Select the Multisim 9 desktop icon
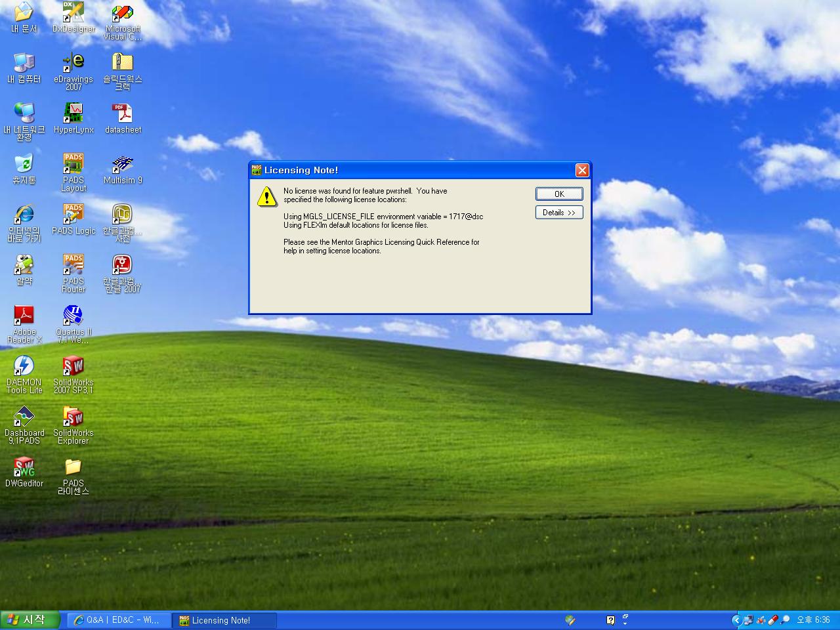This screenshot has width=840, height=630. pyautogui.click(x=123, y=165)
